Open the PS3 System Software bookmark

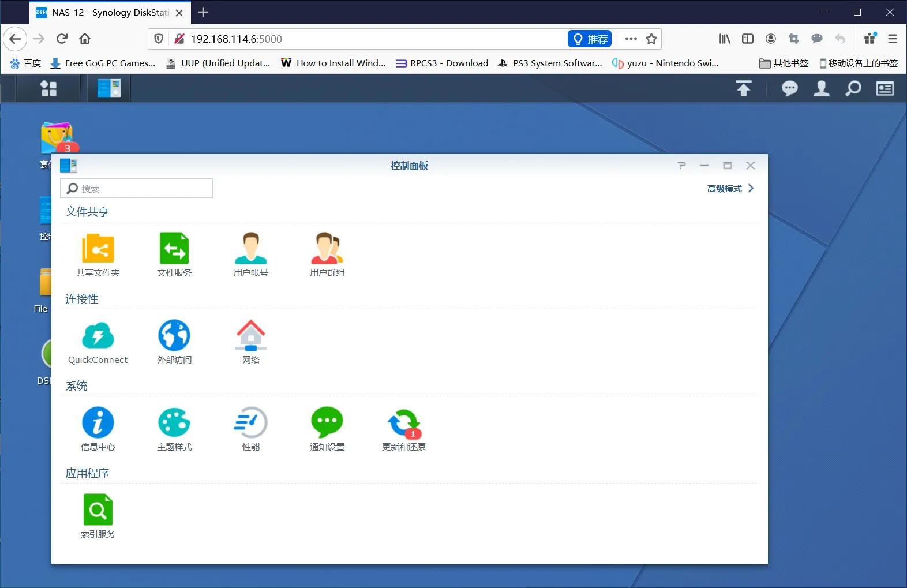pyautogui.click(x=550, y=63)
